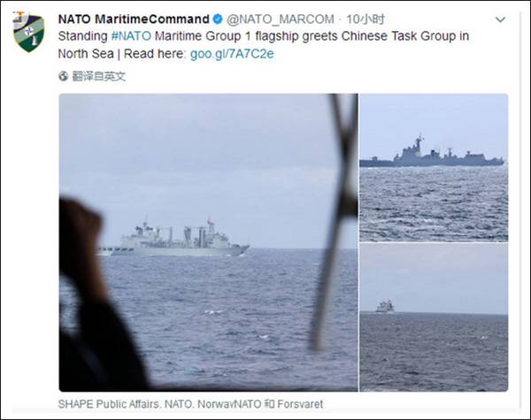The height and width of the screenshot is (420, 531).
Task: Click the North Sea line of tweet text
Action: 166,54
